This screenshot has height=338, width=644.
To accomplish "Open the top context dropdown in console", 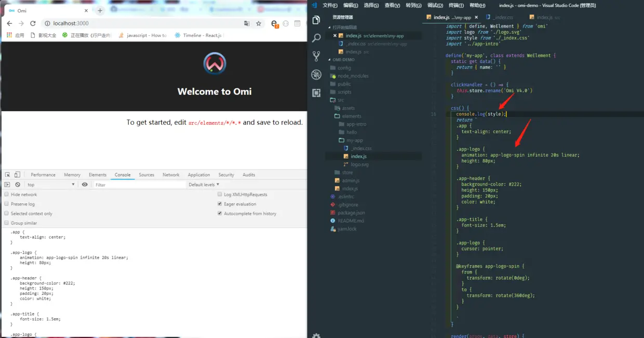I will (51, 185).
